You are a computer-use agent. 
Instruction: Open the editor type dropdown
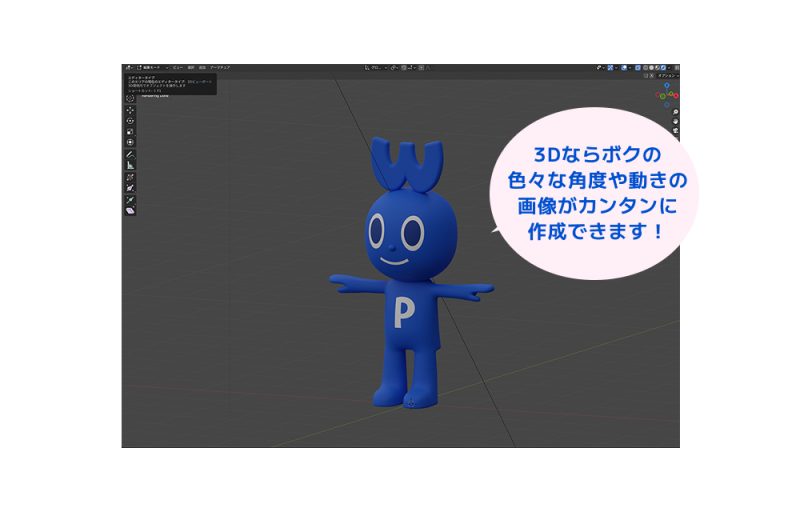coord(130,68)
